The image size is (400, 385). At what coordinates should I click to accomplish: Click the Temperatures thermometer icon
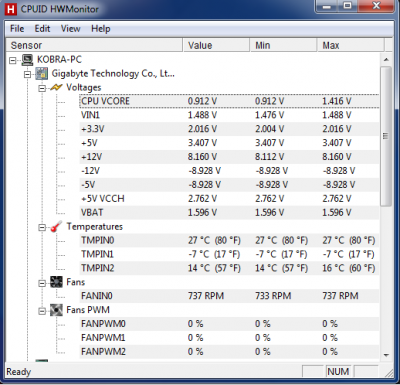click(x=56, y=227)
